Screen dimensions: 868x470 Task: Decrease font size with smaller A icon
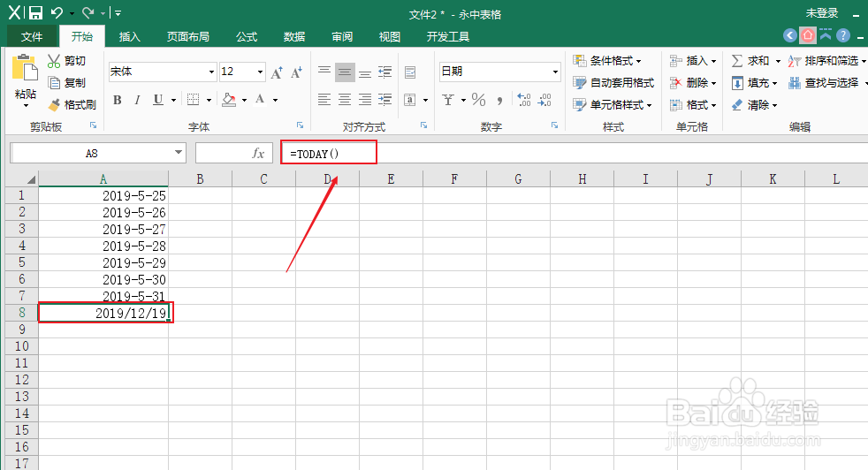(x=296, y=72)
